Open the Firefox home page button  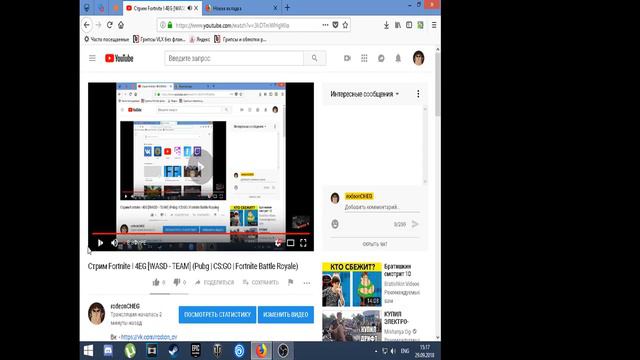(x=121, y=25)
